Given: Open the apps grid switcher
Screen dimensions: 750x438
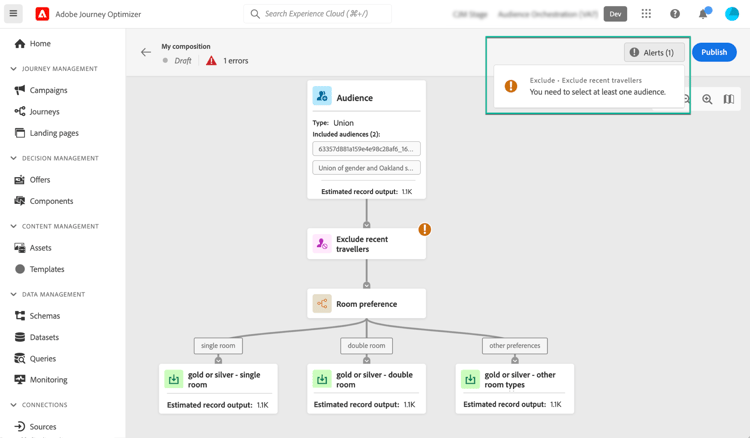Looking at the screenshot, I should tap(646, 14).
